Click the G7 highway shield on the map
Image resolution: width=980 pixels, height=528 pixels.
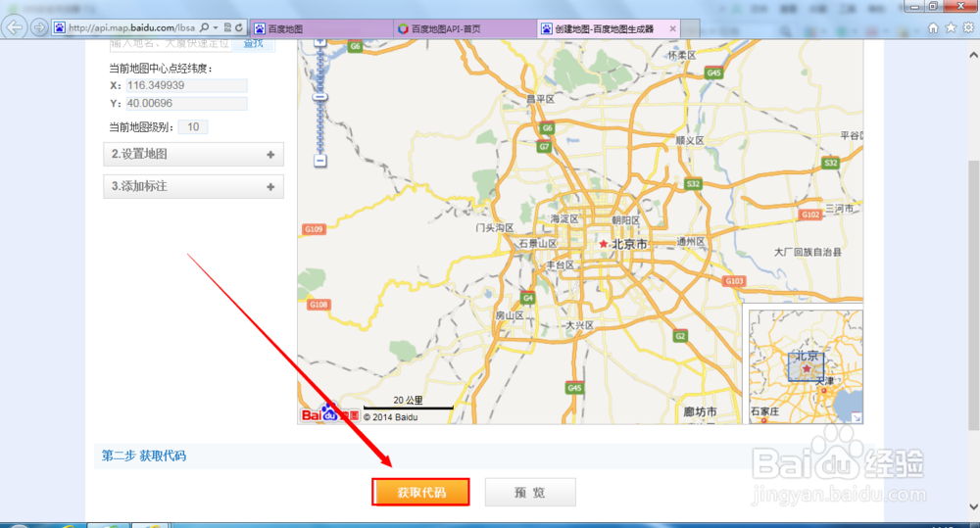pyautogui.click(x=544, y=147)
